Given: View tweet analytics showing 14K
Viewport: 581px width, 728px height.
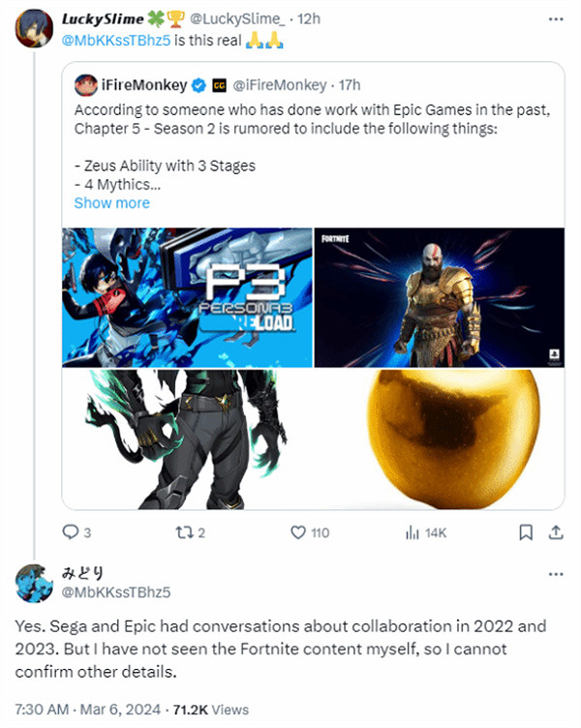Looking at the screenshot, I should pos(412,531).
